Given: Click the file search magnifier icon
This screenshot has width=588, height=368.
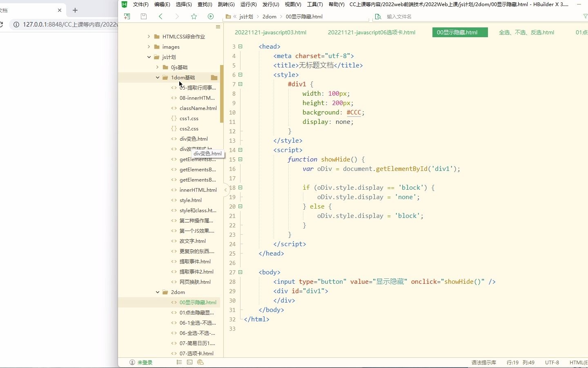Looking at the screenshot, I should [x=378, y=16].
